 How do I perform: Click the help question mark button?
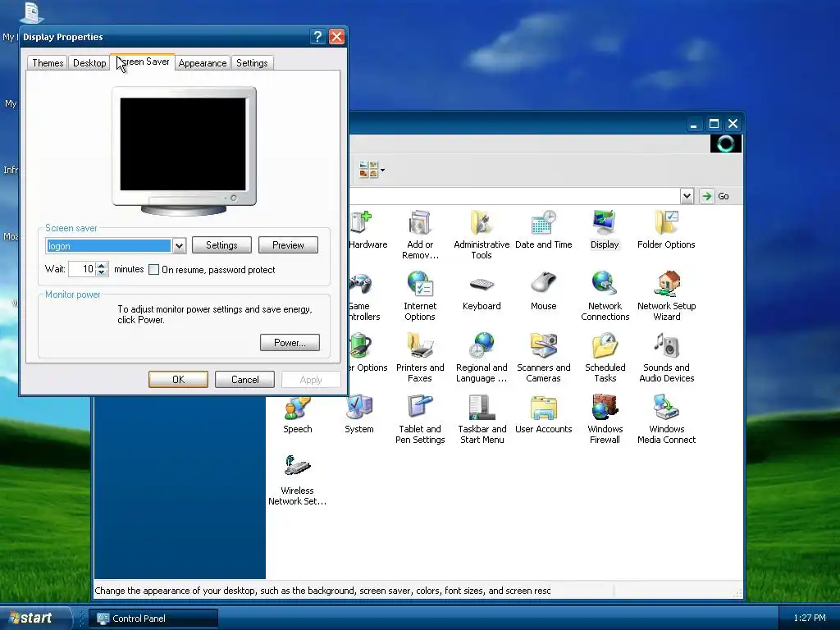pyautogui.click(x=317, y=36)
